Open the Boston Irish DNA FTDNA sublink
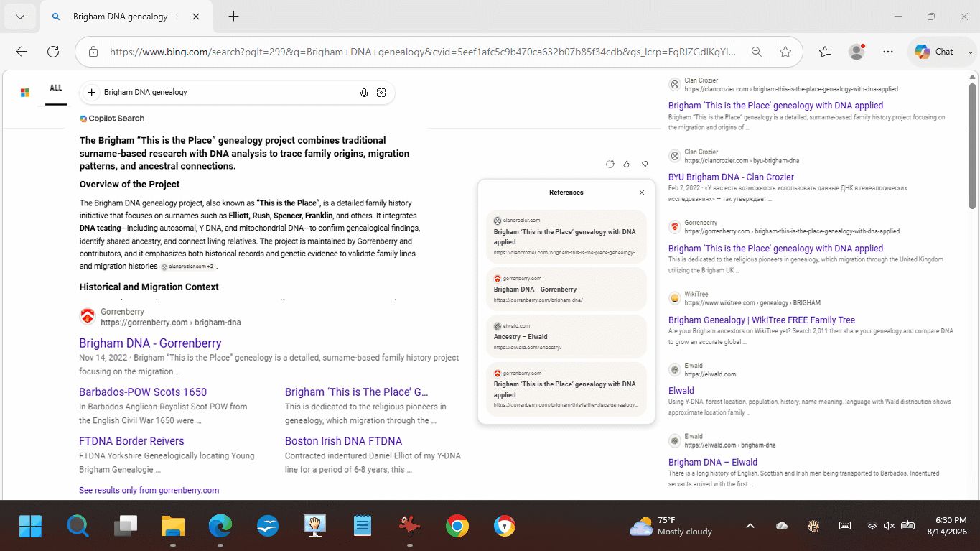Image resolution: width=980 pixels, height=551 pixels. point(343,441)
